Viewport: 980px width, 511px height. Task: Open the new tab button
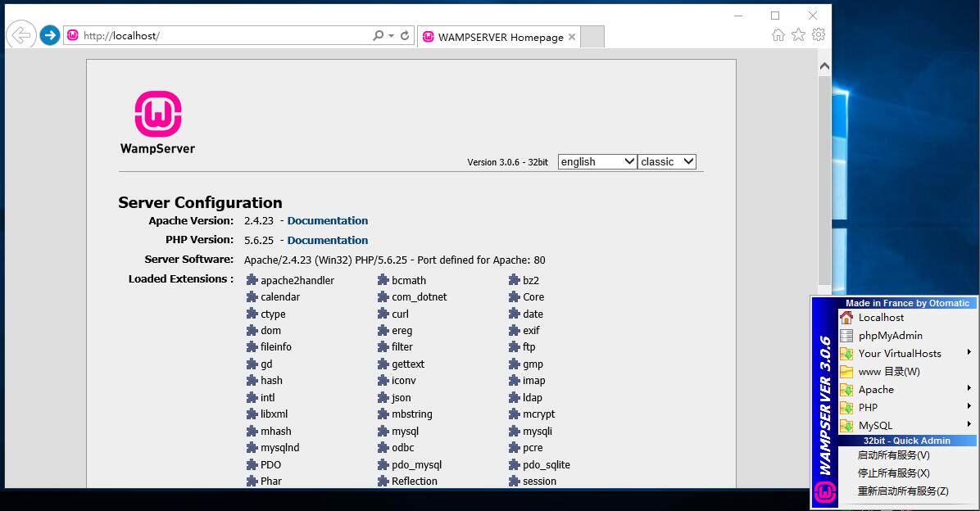pyautogui.click(x=592, y=37)
